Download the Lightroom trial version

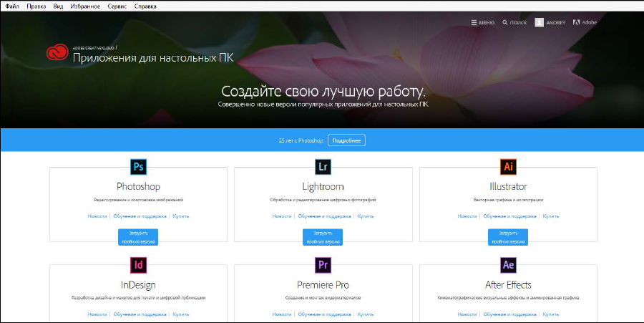(x=323, y=237)
